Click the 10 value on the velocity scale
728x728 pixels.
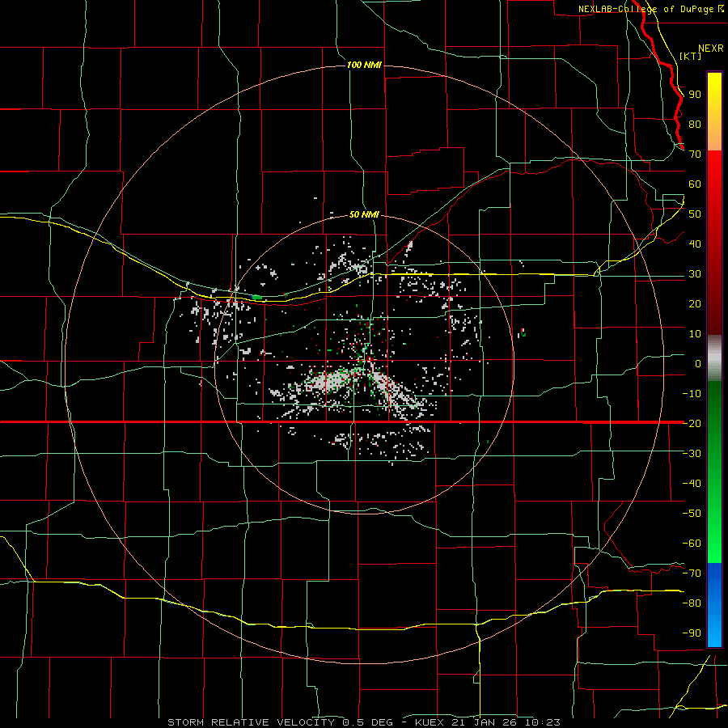tap(695, 334)
